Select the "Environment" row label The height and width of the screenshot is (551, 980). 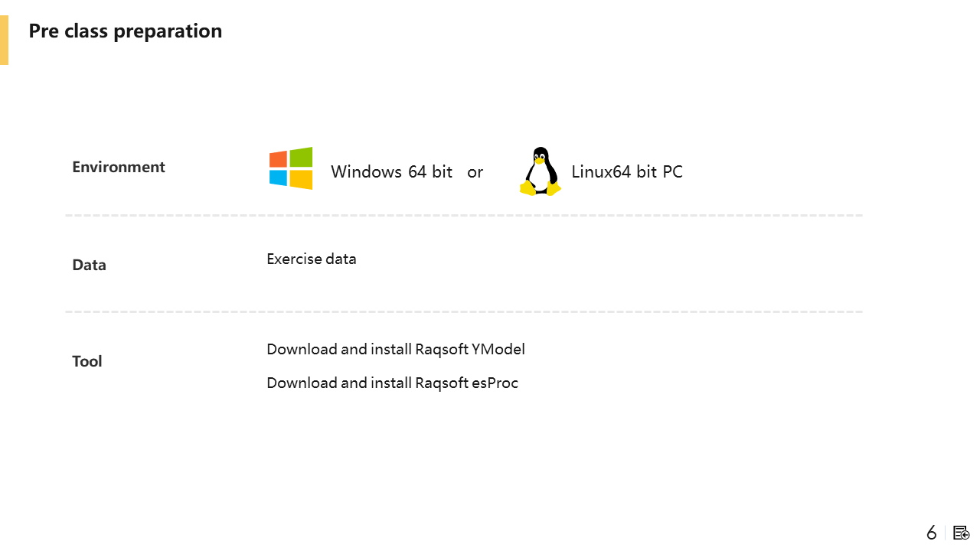[119, 167]
